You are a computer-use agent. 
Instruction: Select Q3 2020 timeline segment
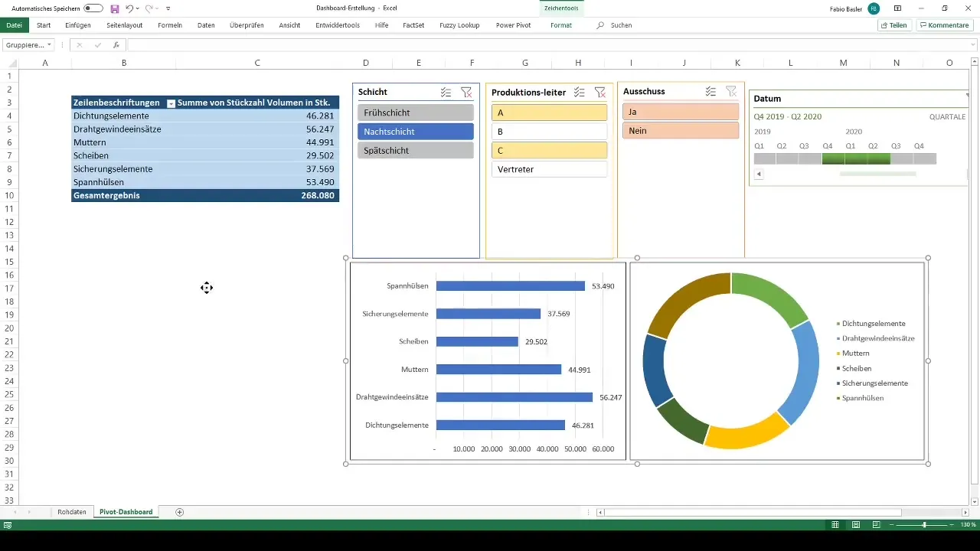[902, 158]
